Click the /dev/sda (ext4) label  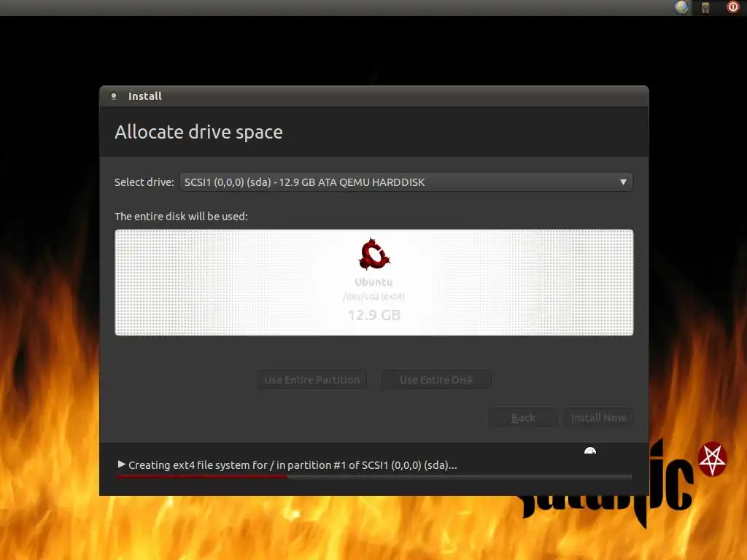[374, 296]
